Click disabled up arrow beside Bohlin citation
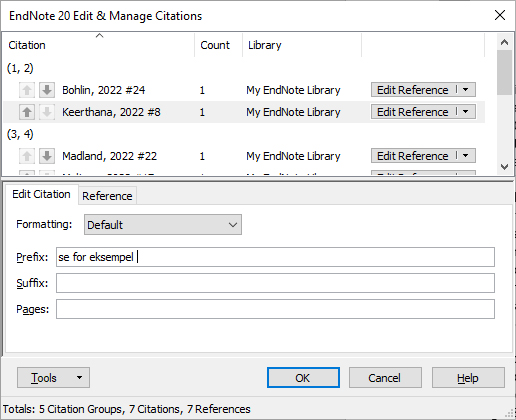The image size is (516, 420). (27, 90)
